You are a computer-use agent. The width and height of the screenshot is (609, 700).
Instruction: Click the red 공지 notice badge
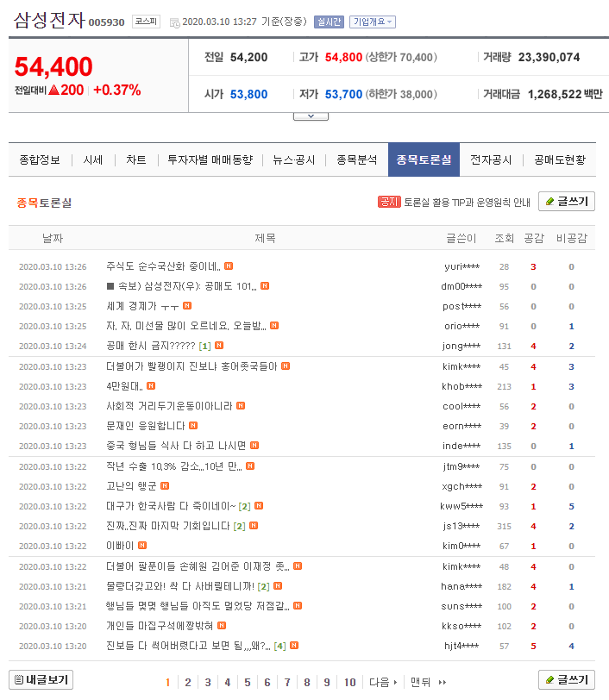[x=389, y=202]
